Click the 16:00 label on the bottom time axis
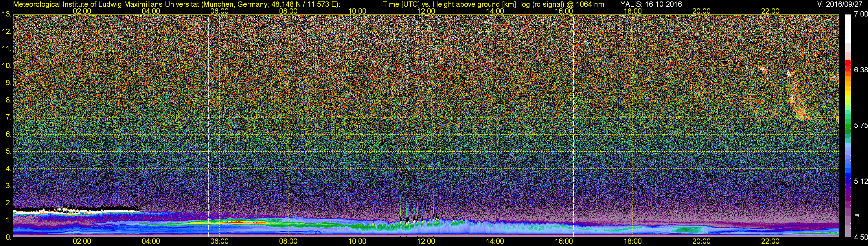Viewport: 868px width, 246px height. click(x=564, y=242)
